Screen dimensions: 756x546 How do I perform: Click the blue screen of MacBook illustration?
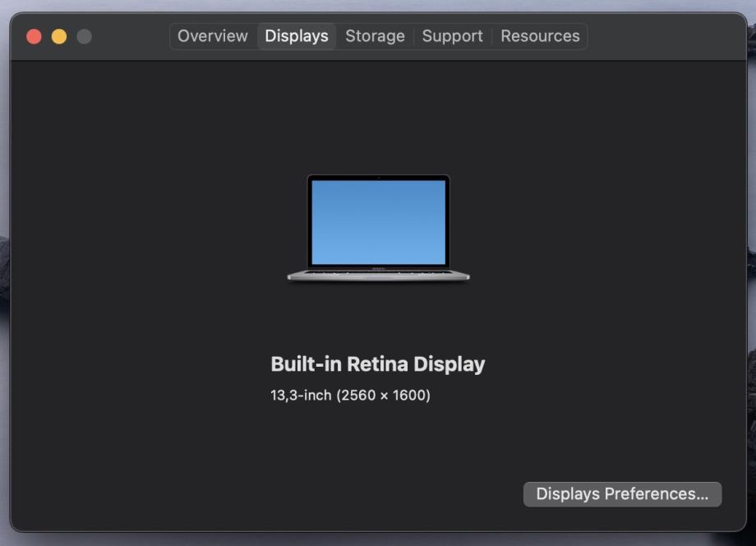(378, 222)
